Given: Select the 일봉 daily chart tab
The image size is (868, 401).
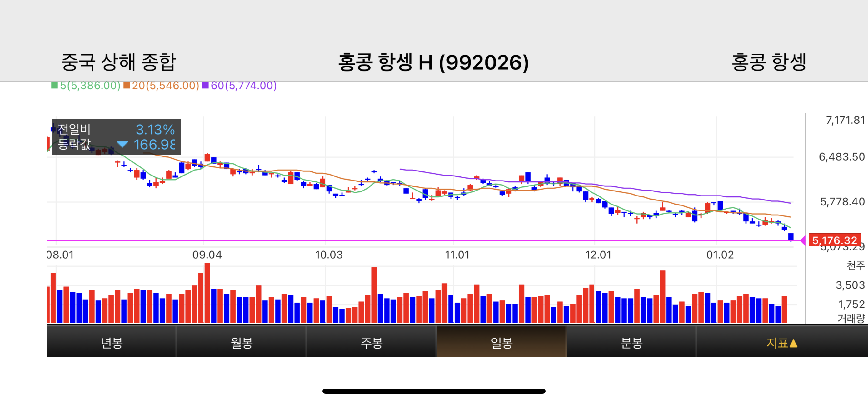Looking at the screenshot, I should point(501,342).
